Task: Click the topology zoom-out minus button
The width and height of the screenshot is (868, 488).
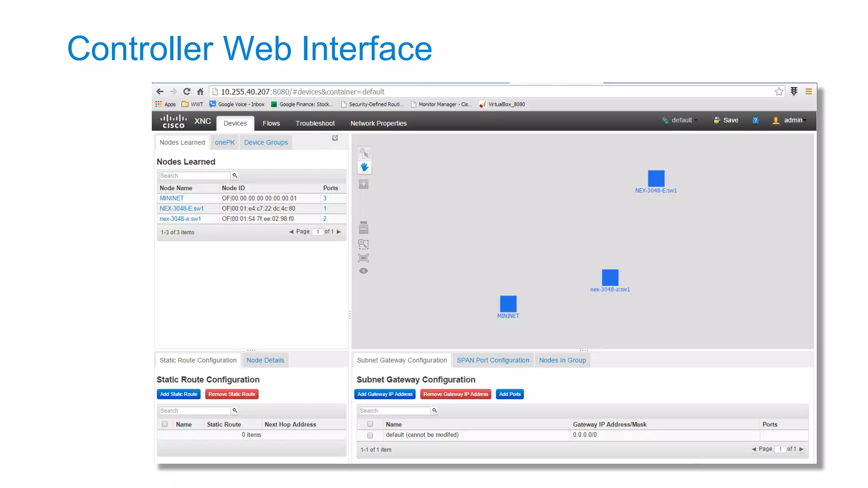Action: [364, 230]
